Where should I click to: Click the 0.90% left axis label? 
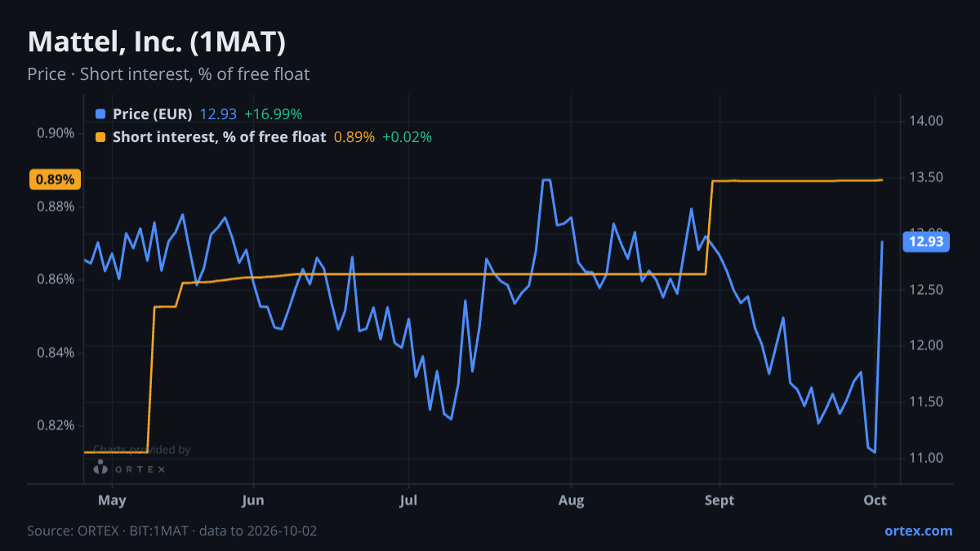(56, 133)
